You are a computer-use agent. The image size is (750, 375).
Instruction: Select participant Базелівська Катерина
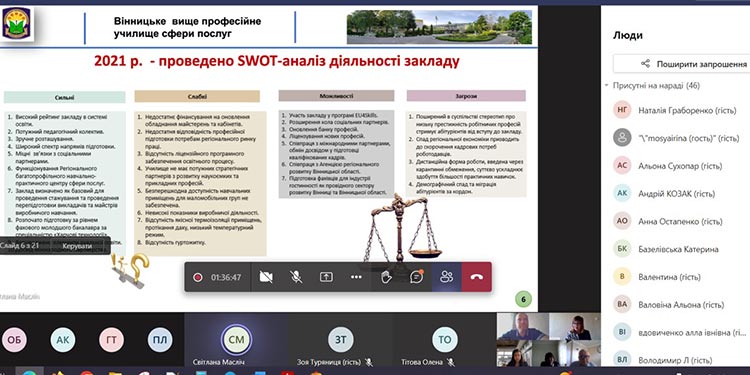point(678,249)
